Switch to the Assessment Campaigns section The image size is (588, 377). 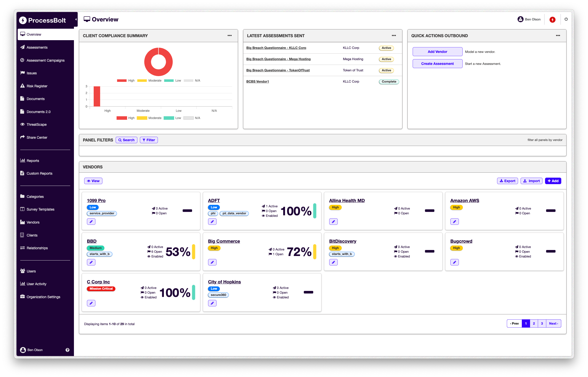click(45, 60)
